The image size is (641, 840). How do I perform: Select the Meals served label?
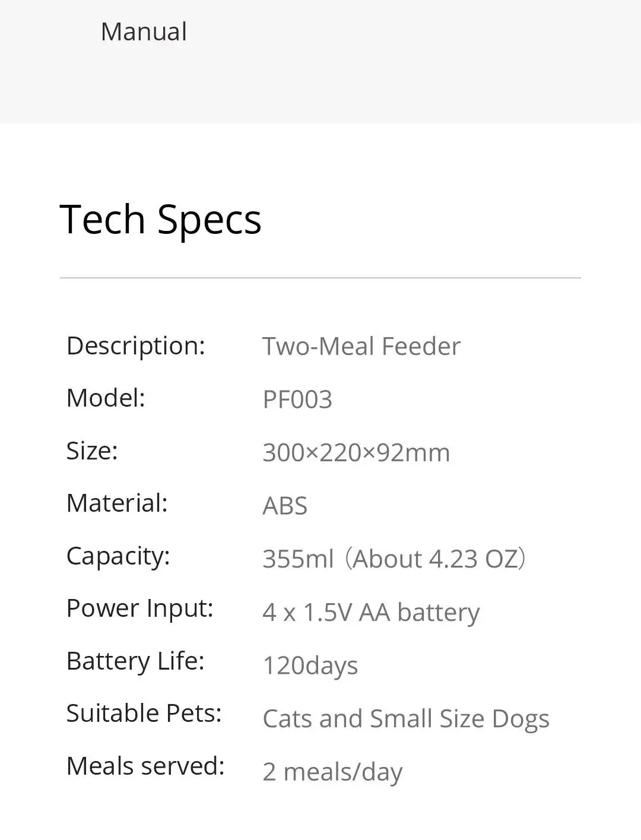[x=145, y=766]
